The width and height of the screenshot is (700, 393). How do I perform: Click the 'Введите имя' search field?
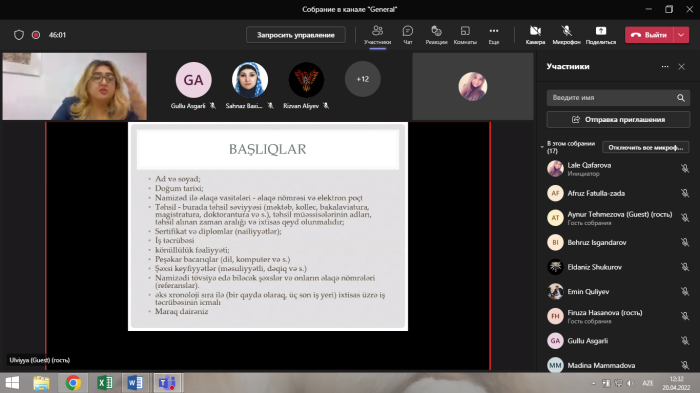pos(612,98)
